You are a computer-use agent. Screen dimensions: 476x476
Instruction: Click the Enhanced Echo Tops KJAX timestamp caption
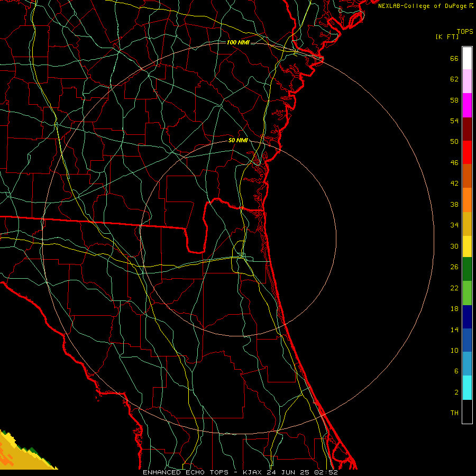[x=240, y=472]
